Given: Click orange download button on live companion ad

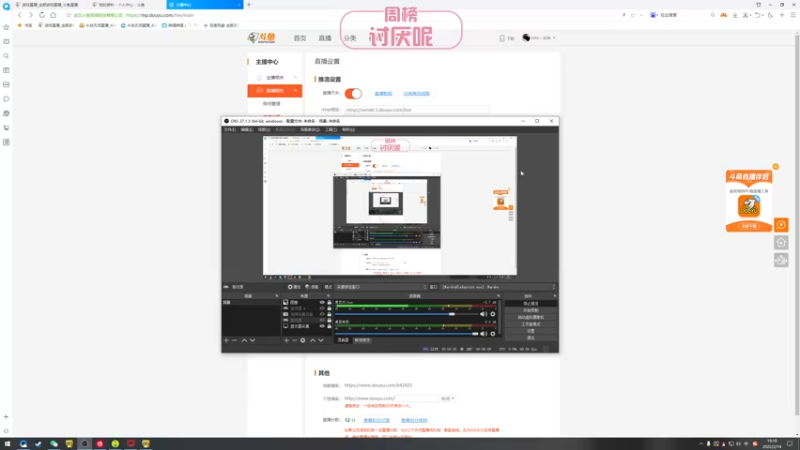Looking at the screenshot, I should (x=748, y=226).
